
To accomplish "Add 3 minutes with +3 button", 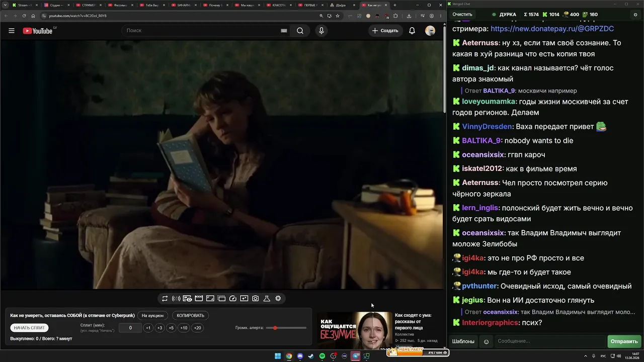I will coord(159,328).
